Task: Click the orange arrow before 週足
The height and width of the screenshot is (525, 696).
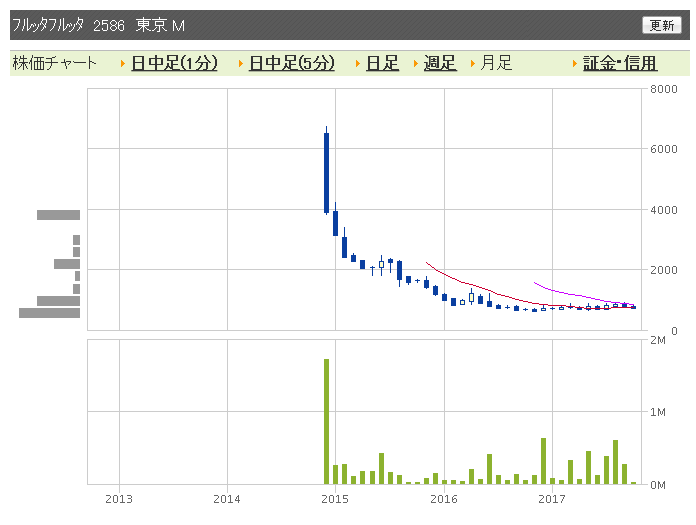Action: [416, 63]
